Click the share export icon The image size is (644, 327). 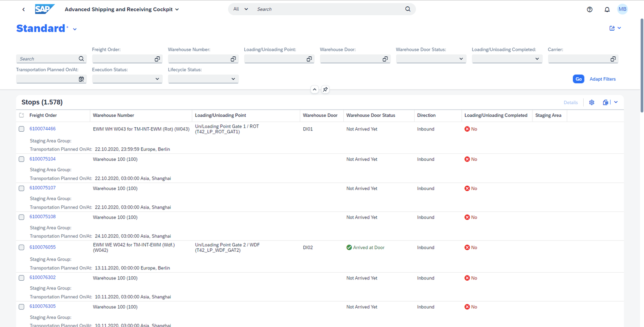[612, 28]
